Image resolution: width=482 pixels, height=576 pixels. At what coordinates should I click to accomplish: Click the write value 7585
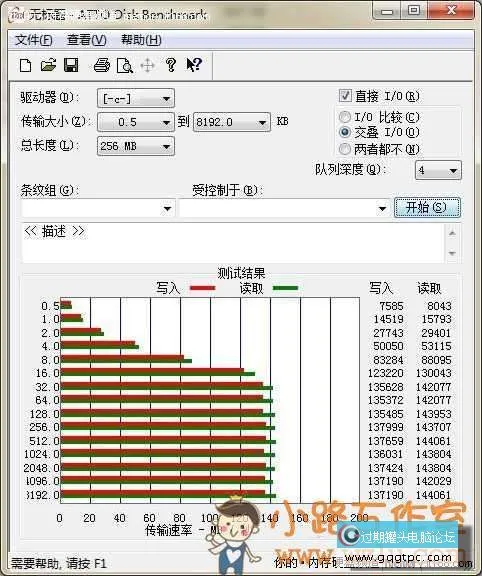tap(391, 306)
